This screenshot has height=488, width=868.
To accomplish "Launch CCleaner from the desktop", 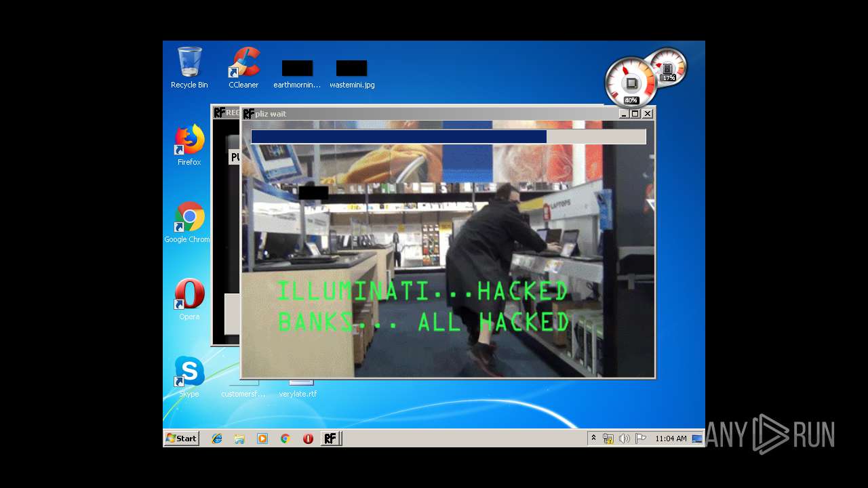I will (x=243, y=68).
